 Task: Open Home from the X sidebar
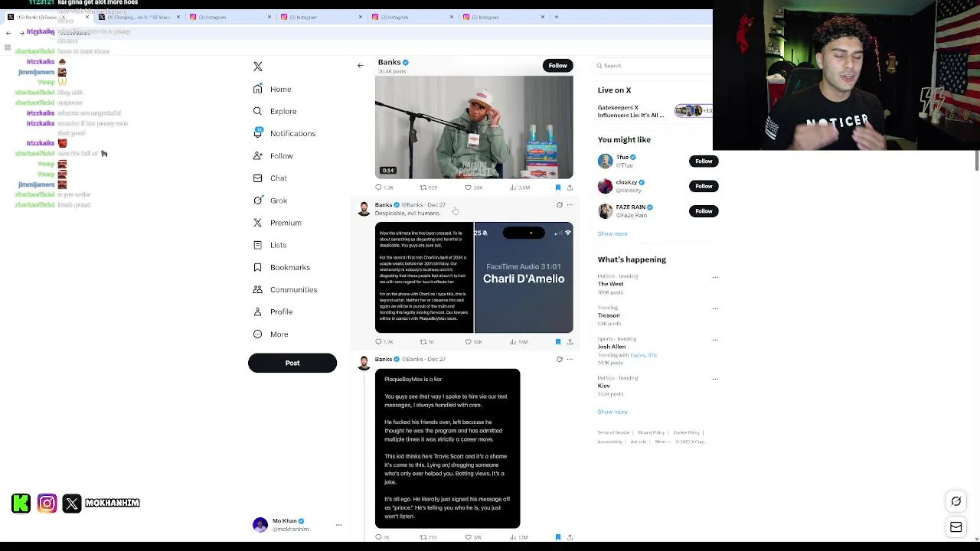click(272, 90)
